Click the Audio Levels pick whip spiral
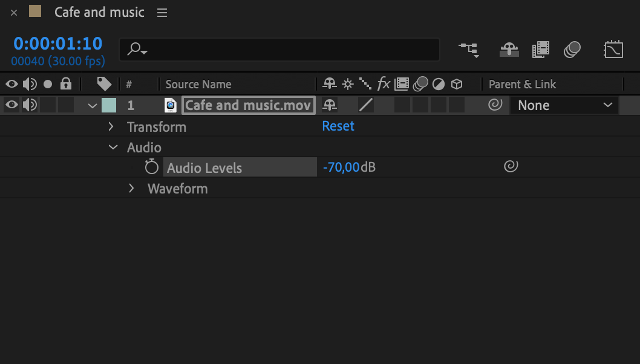The height and width of the screenshot is (364, 640). pyautogui.click(x=511, y=166)
